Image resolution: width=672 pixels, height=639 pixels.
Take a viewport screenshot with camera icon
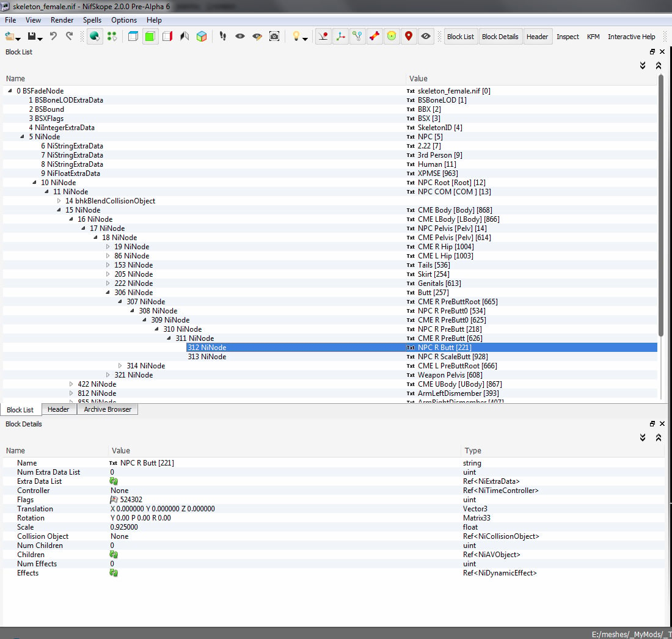click(x=274, y=37)
